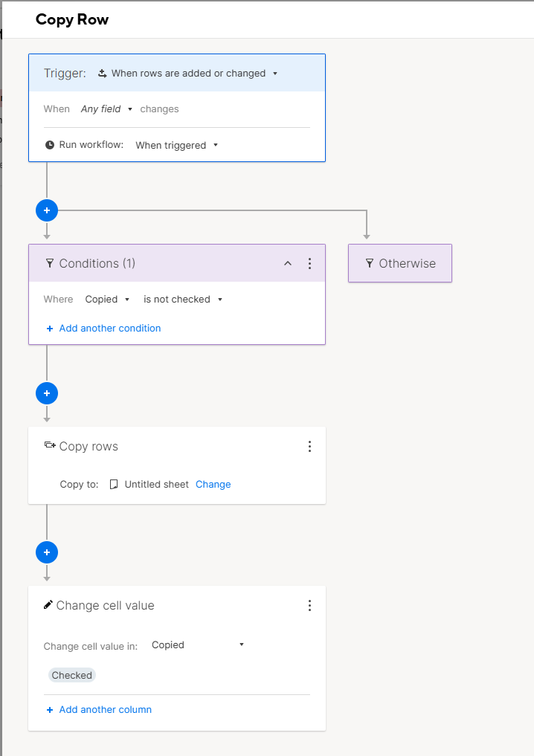Screen dimensions: 534x756
Task: Open the Copied column dropdown in Conditions
Action: (107, 300)
